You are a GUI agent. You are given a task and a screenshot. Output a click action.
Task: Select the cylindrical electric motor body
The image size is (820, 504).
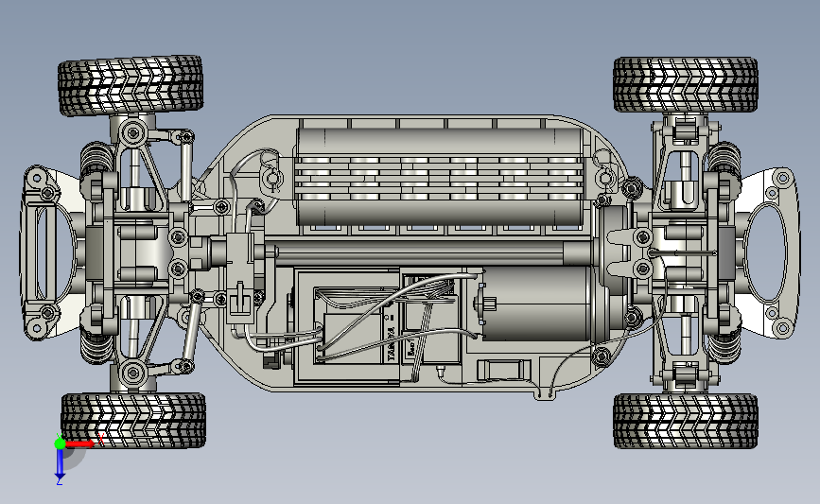point(536,304)
